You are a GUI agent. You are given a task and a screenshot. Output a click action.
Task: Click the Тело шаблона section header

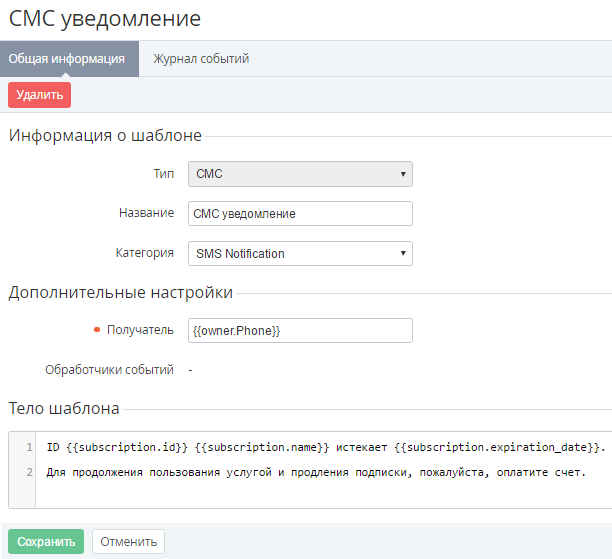pos(64,408)
